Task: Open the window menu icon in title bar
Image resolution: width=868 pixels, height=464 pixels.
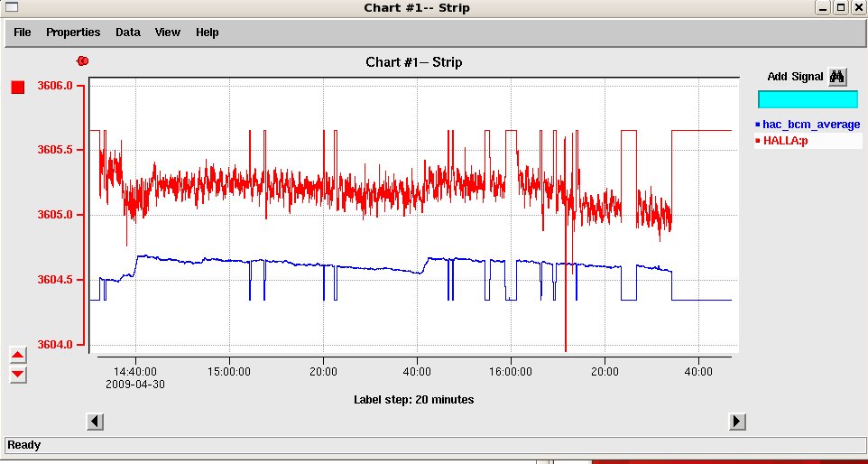Action: [x=11, y=7]
